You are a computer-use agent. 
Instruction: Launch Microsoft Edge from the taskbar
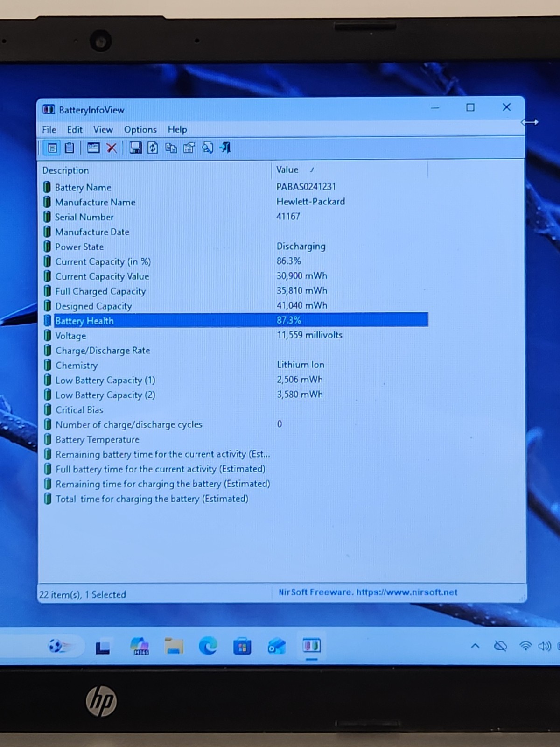pyautogui.click(x=208, y=647)
